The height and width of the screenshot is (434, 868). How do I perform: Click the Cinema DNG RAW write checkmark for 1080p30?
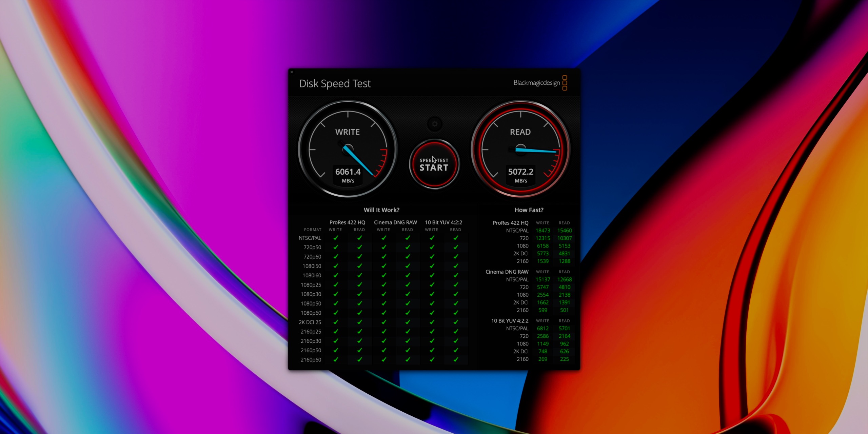(383, 294)
